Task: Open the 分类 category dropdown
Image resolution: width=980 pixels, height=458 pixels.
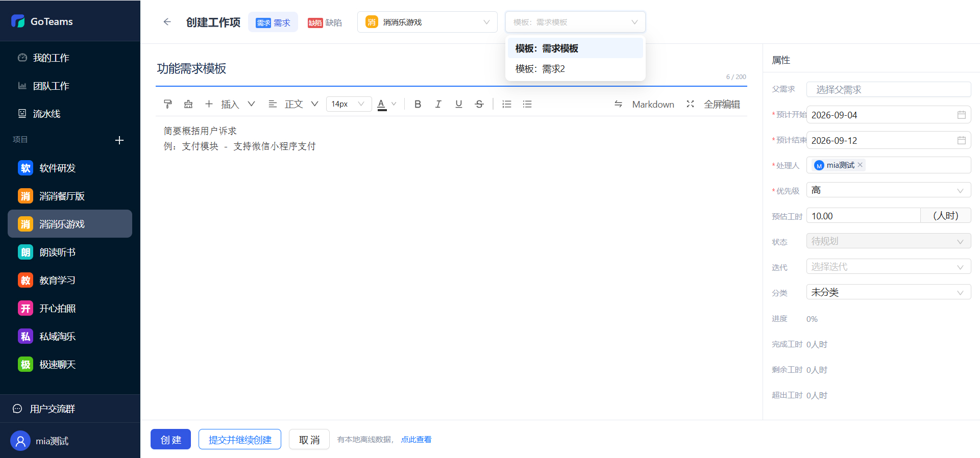Action: (x=889, y=292)
